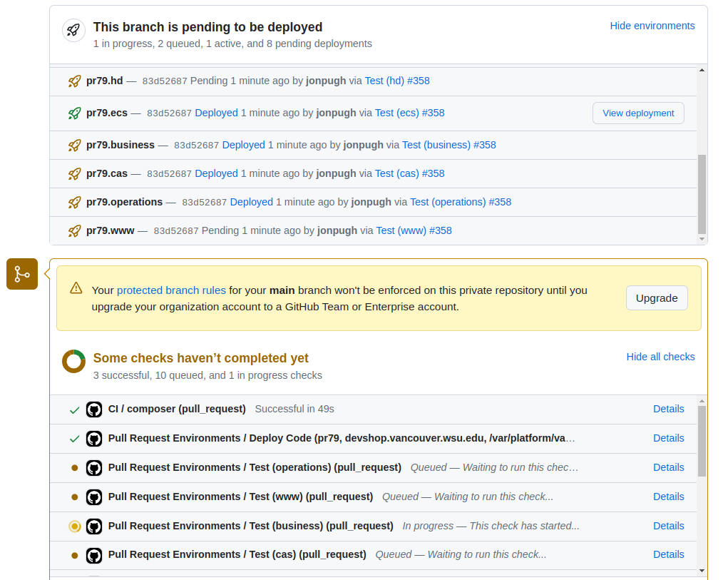
Task: Click the green checkmark beside CI / composer
Action: coord(73,409)
